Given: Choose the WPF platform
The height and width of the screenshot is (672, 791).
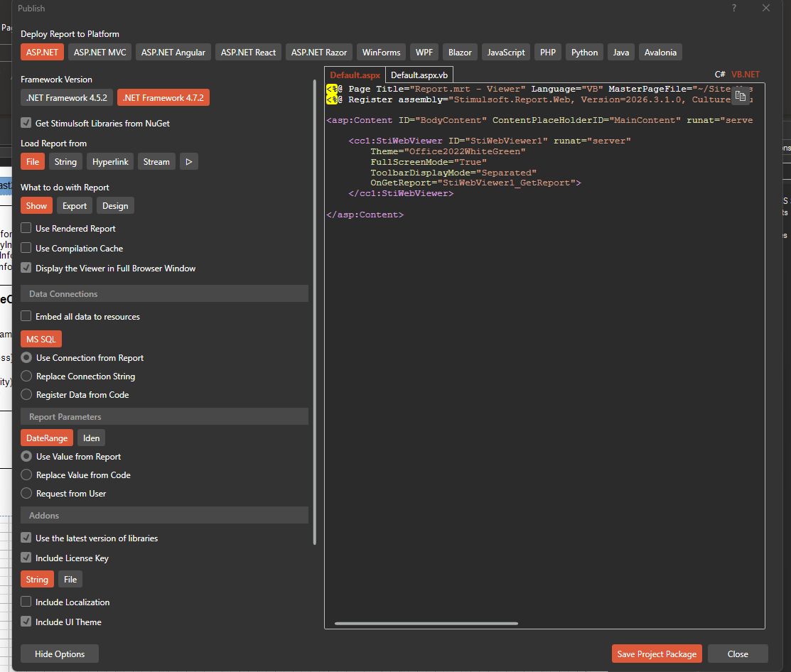Looking at the screenshot, I should click(424, 53).
